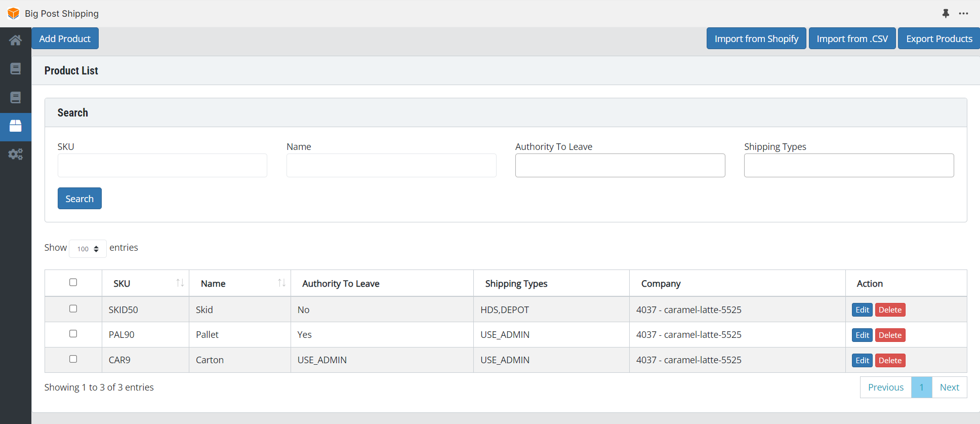Open the home icon in sidebar
Image resolution: width=980 pixels, height=424 pixels.
tap(16, 40)
